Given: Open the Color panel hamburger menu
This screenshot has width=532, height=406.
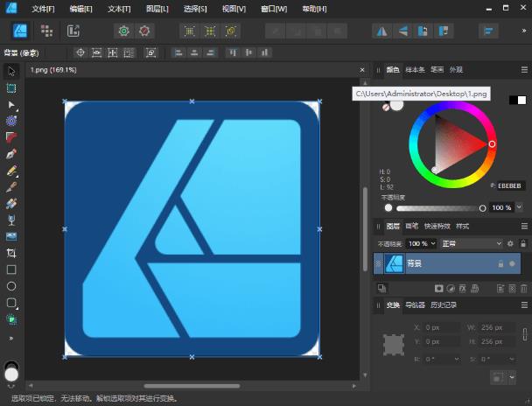Looking at the screenshot, I should coord(524,70).
